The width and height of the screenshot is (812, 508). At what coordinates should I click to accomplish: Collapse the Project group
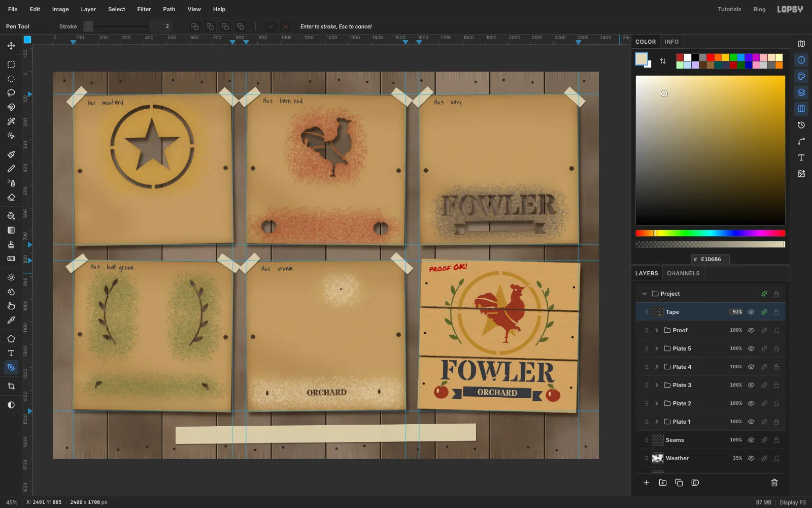tap(645, 294)
